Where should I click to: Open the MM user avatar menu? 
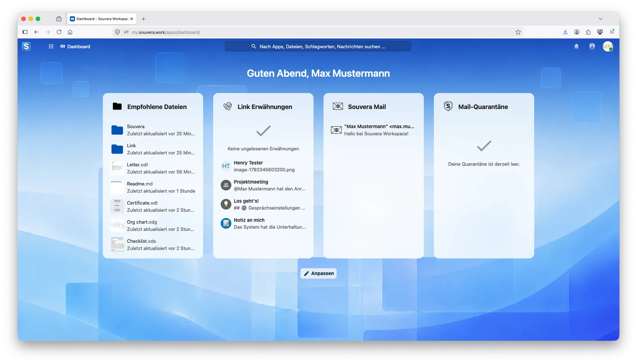click(x=608, y=47)
